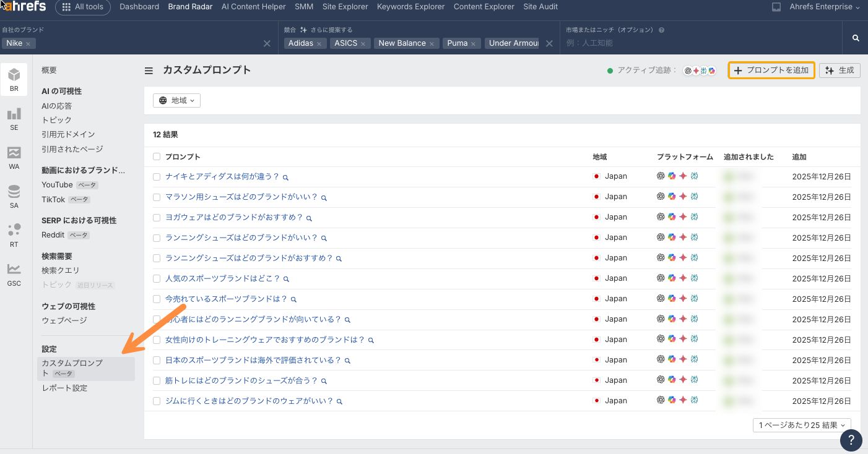
Task: Open the help question mark button
Action: pyautogui.click(x=851, y=440)
